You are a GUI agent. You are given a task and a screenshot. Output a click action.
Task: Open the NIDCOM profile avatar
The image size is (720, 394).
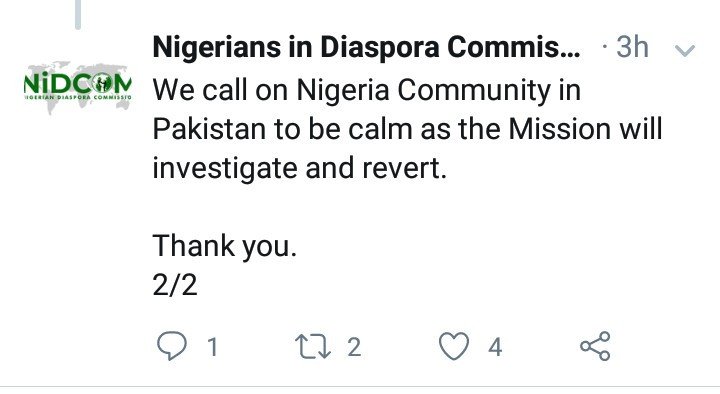[x=78, y=87]
